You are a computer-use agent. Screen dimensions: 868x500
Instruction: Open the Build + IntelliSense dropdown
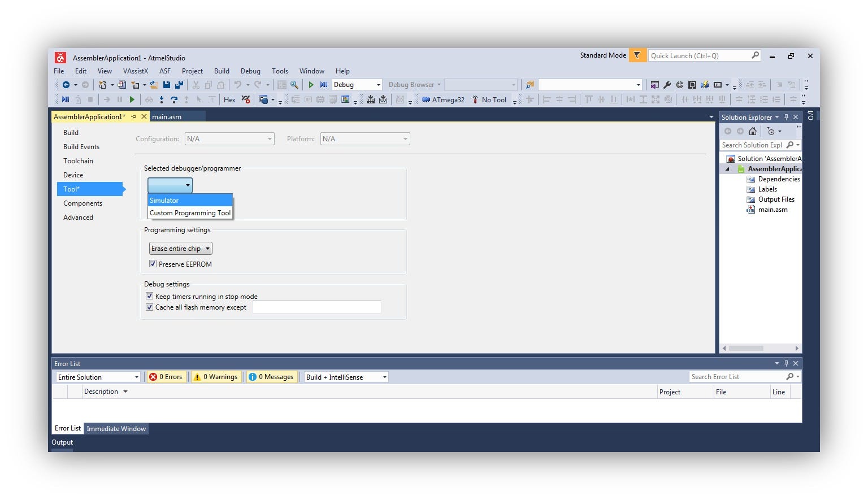(346, 377)
